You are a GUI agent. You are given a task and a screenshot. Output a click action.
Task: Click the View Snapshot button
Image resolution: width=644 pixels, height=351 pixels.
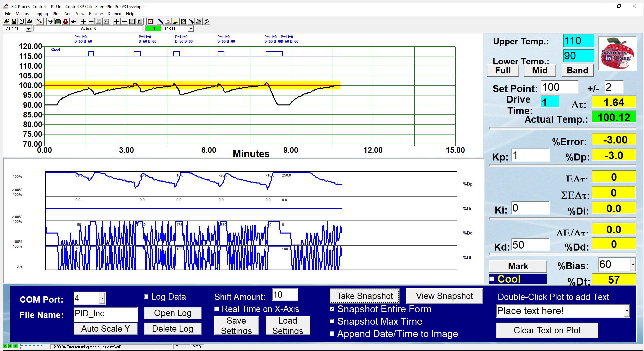tap(444, 296)
